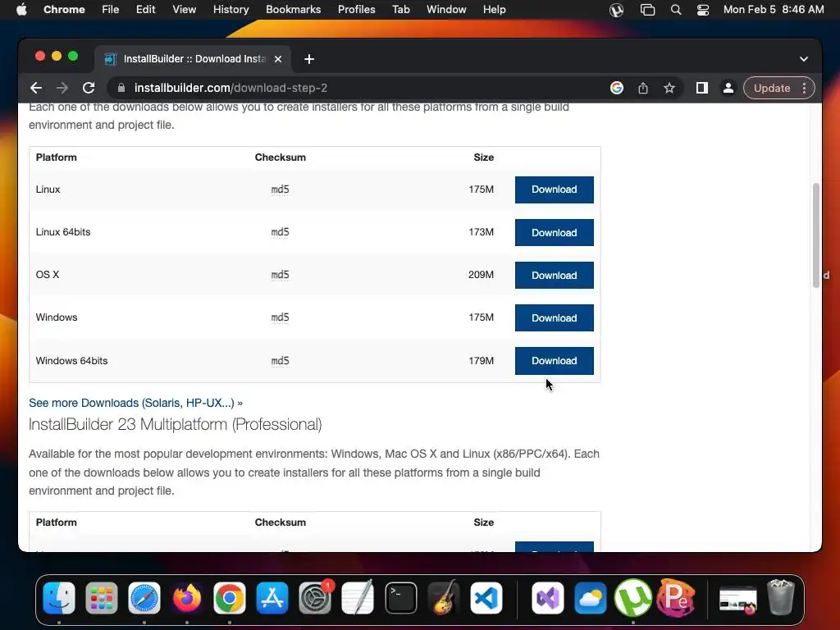840x630 pixels.
Task: Click the site padlock icon
Action: pyautogui.click(x=121, y=88)
